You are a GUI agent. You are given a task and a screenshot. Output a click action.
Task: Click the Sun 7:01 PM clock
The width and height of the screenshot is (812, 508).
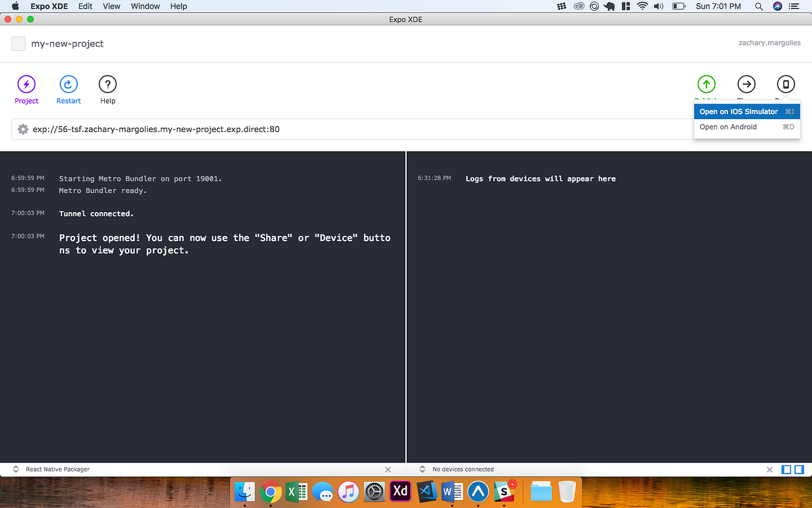pos(719,6)
